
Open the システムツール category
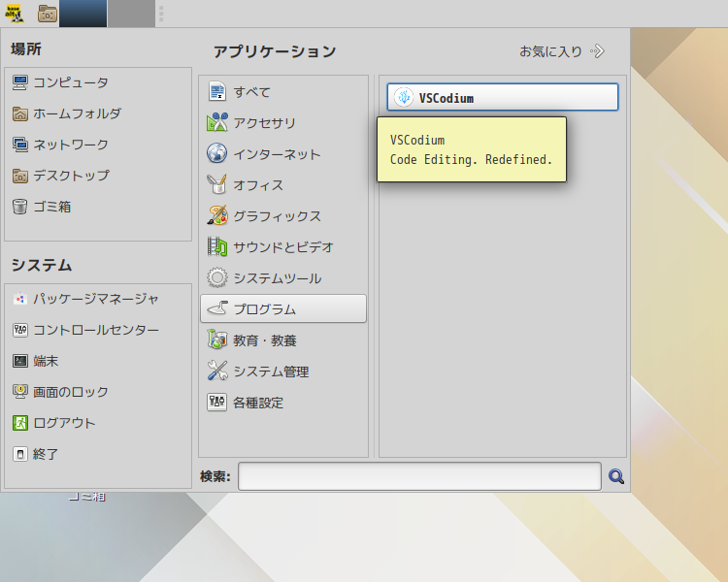[283, 278]
